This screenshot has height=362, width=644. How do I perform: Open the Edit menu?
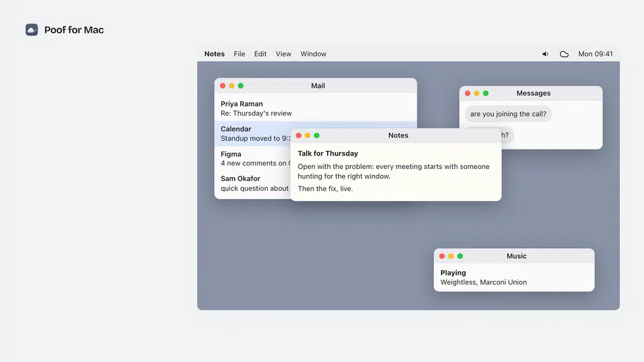point(260,54)
